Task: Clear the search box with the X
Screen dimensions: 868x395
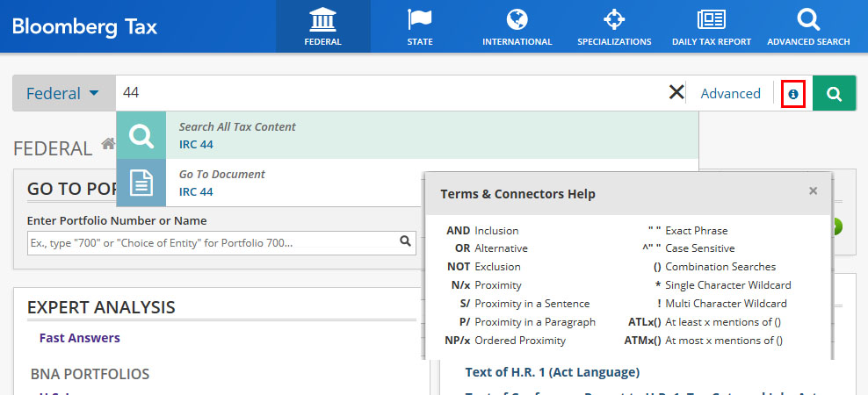Action: 676,93
